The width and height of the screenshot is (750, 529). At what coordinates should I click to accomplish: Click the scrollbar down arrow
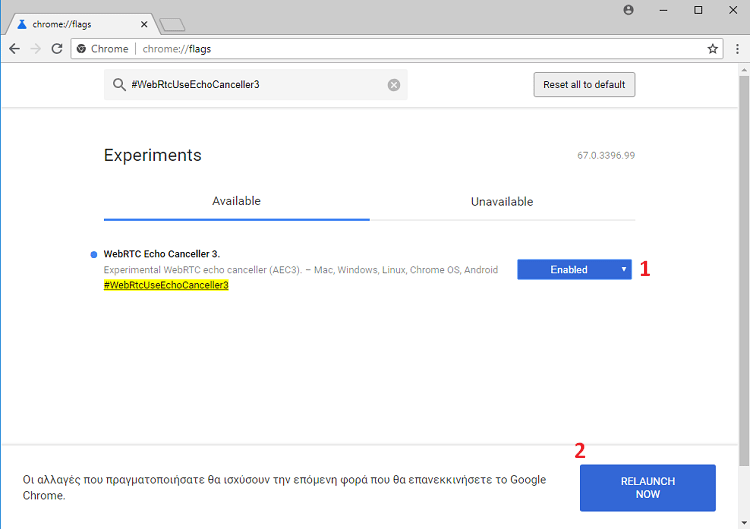pyautogui.click(x=744, y=523)
